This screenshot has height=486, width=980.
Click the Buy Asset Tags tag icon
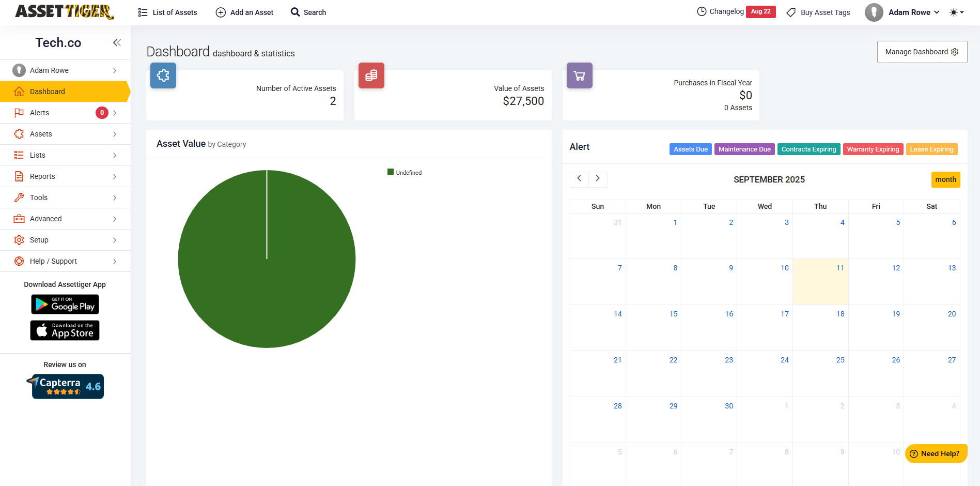coord(791,12)
